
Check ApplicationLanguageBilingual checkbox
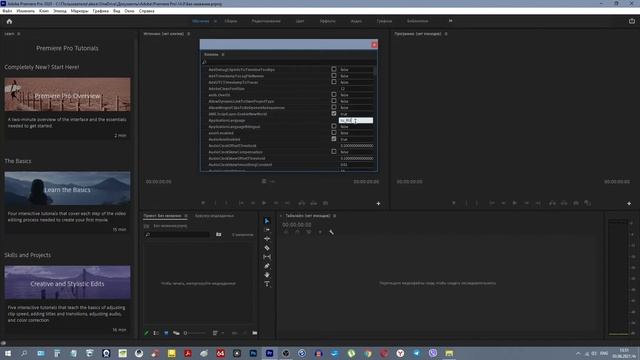pos(334,126)
